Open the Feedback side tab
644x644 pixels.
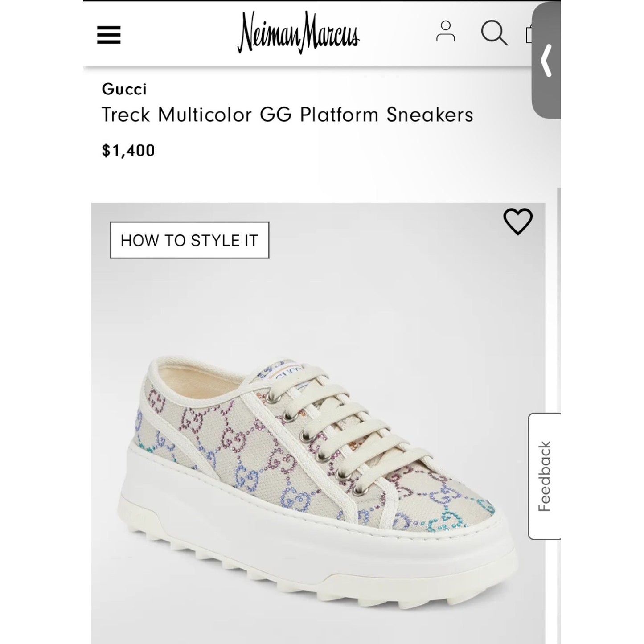click(545, 476)
